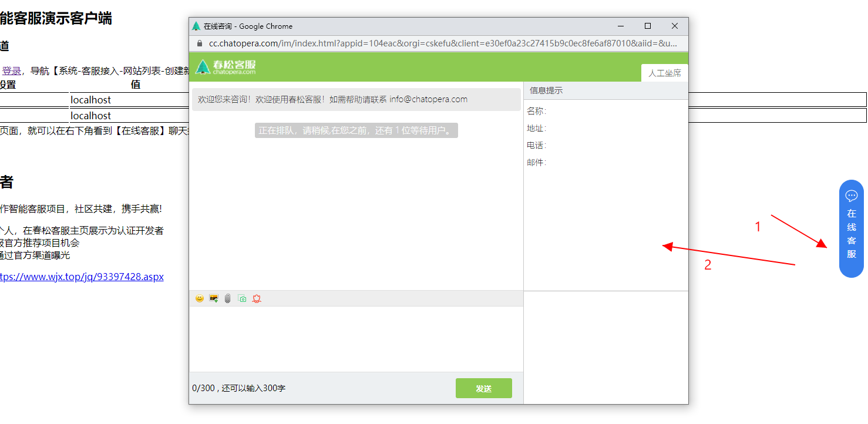
Task: Switch to the 人工坐席 tab
Action: (664, 72)
